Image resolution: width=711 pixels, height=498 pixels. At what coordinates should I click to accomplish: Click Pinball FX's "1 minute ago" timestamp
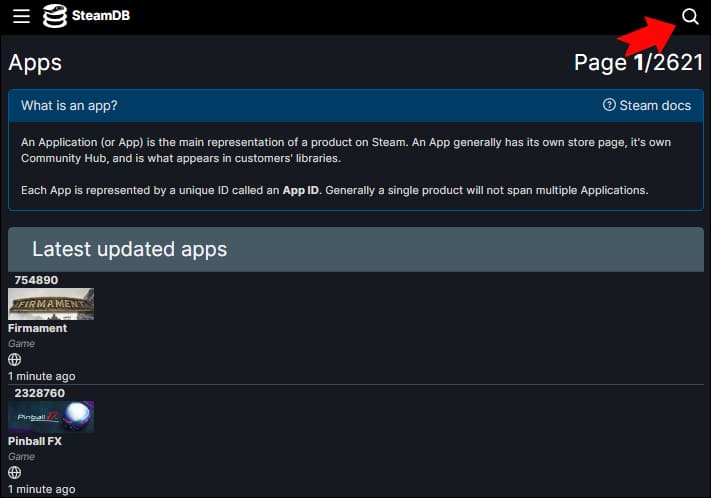coord(42,489)
